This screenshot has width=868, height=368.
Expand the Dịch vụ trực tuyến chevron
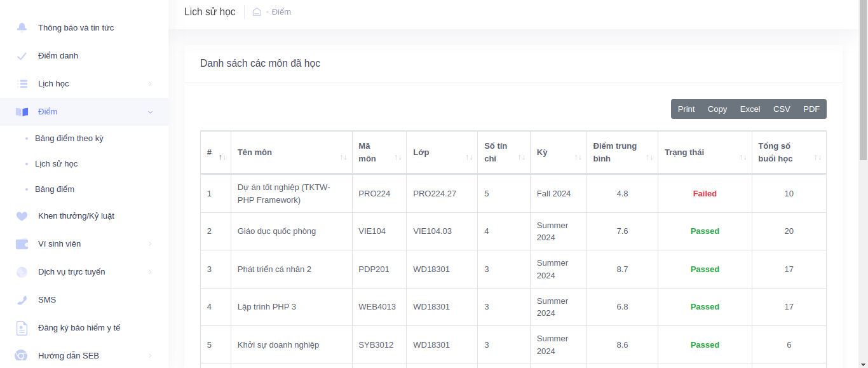pyautogui.click(x=150, y=272)
